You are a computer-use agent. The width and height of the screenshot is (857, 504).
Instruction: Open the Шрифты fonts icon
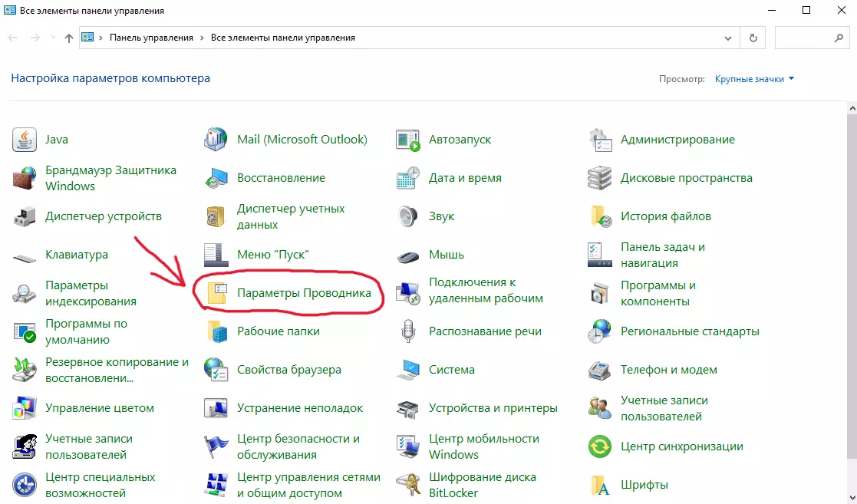pyautogui.click(x=599, y=485)
